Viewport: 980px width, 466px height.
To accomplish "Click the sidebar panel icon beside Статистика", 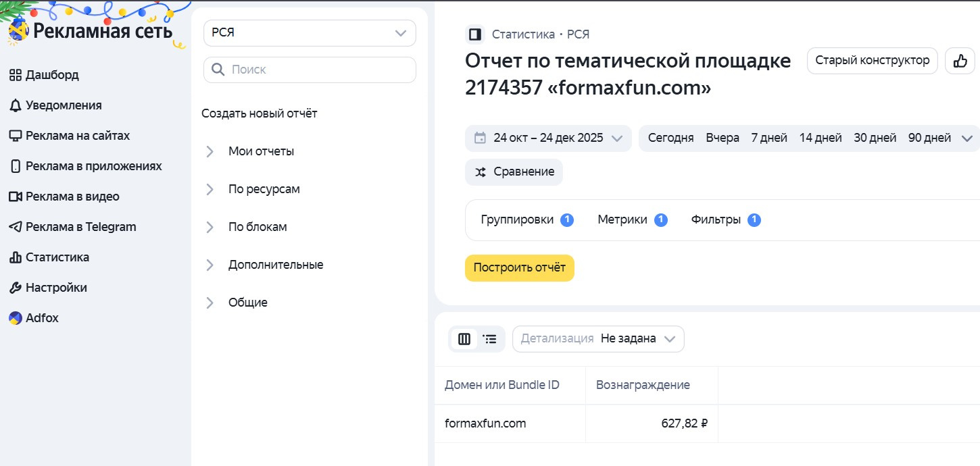I will (475, 34).
